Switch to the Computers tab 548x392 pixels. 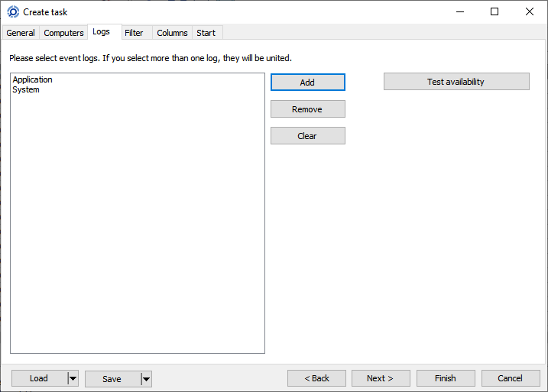(x=63, y=33)
